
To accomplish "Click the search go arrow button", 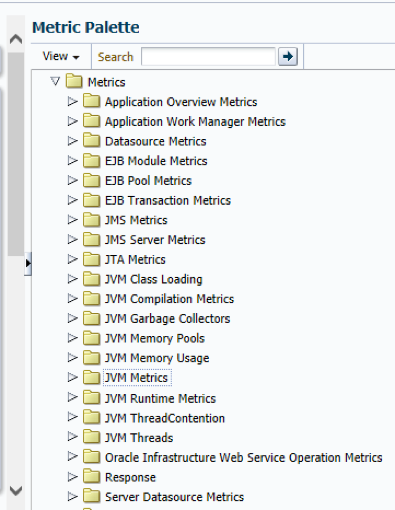I will [x=288, y=56].
